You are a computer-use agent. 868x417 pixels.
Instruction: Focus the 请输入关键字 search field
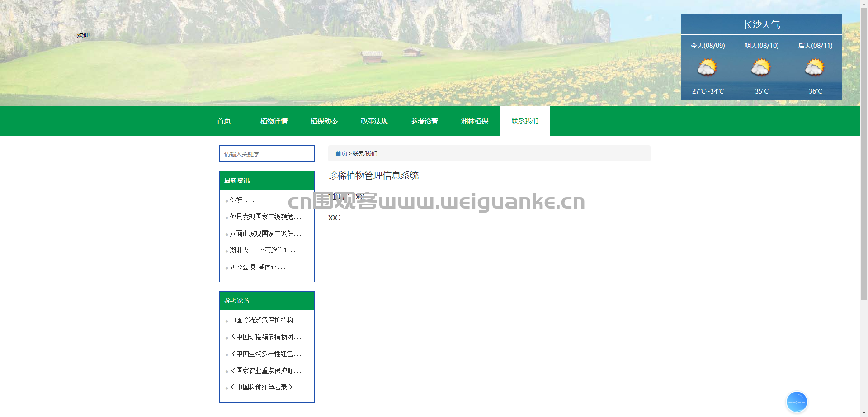coord(267,154)
